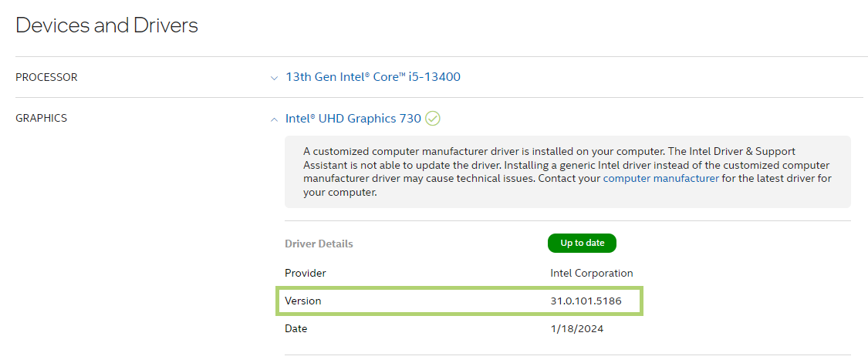868x363 pixels.
Task: Click the Devices and Drivers heading
Action: coord(106,25)
